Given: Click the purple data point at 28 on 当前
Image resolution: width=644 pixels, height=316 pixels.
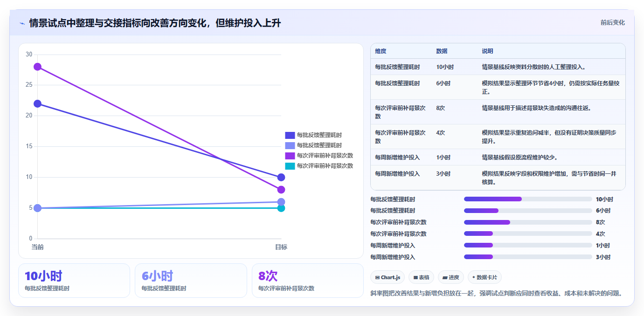Looking at the screenshot, I should pos(38,67).
